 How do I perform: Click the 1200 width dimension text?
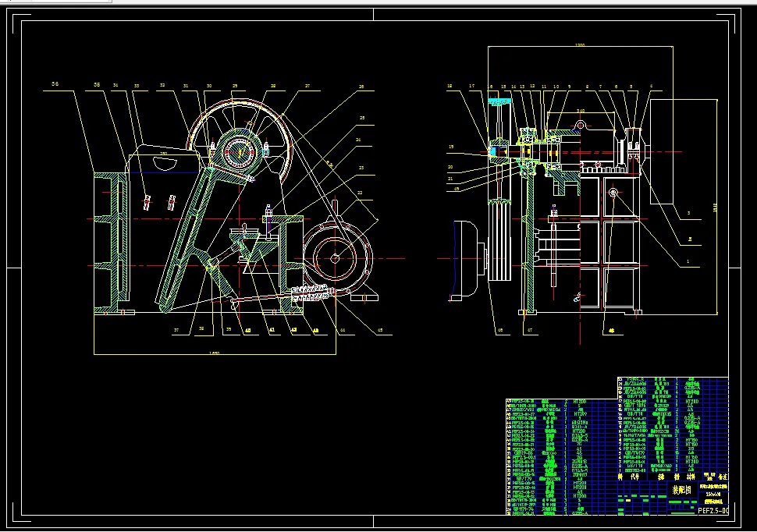pos(580,45)
